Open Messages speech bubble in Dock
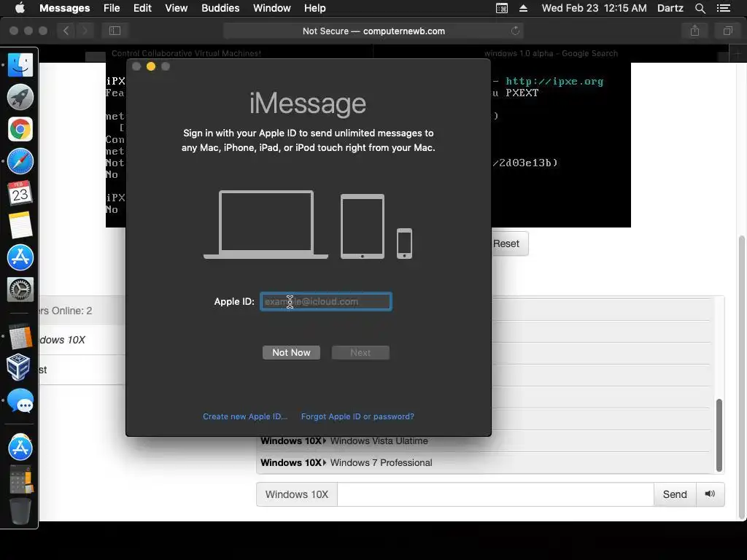The width and height of the screenshot is (747, 560). point(20,400)
